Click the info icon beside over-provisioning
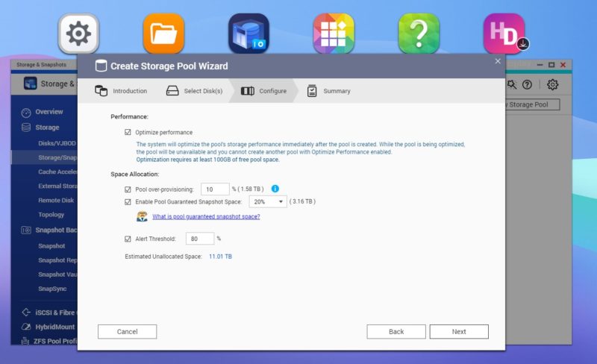597x364 pixels. click(275, 189)
